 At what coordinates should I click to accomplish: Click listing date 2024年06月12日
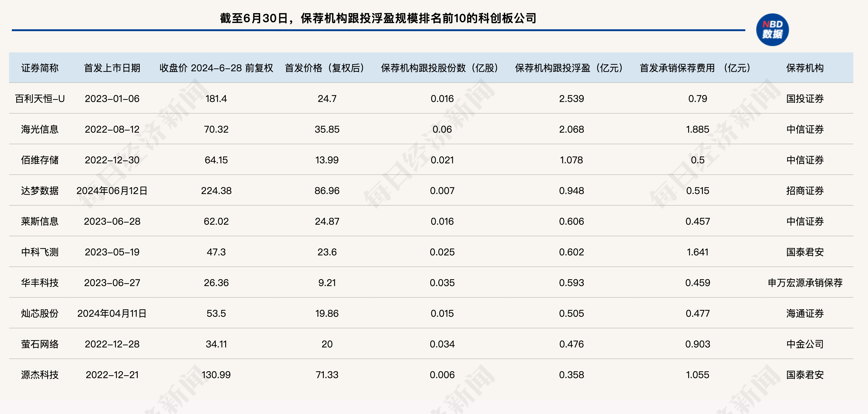112,191
